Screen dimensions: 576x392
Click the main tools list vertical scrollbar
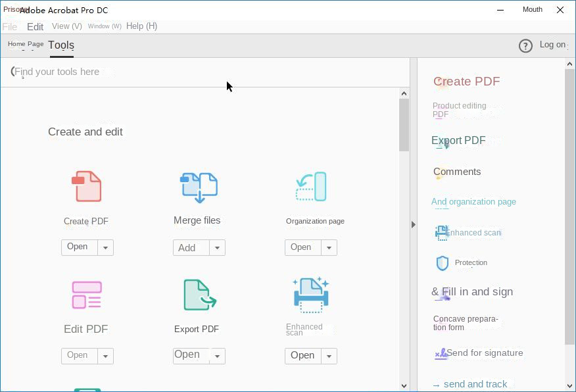pyautogui.click(x=404, y=125)
